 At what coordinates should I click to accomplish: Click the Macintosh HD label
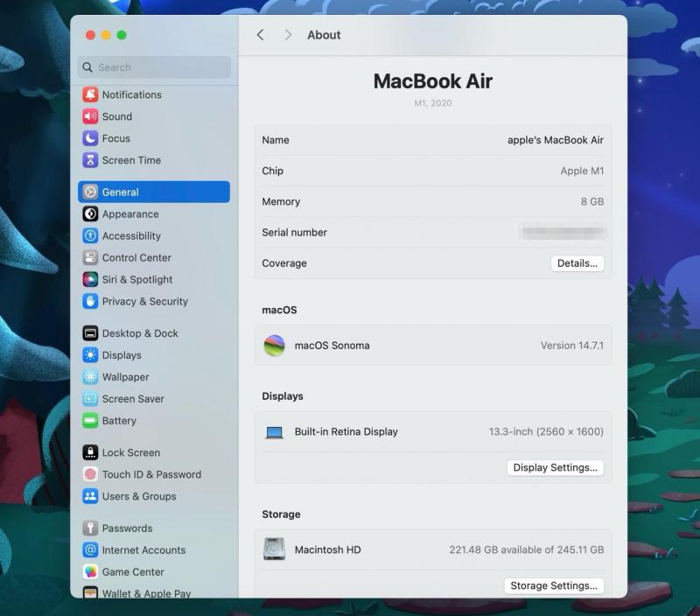(327, 549)
